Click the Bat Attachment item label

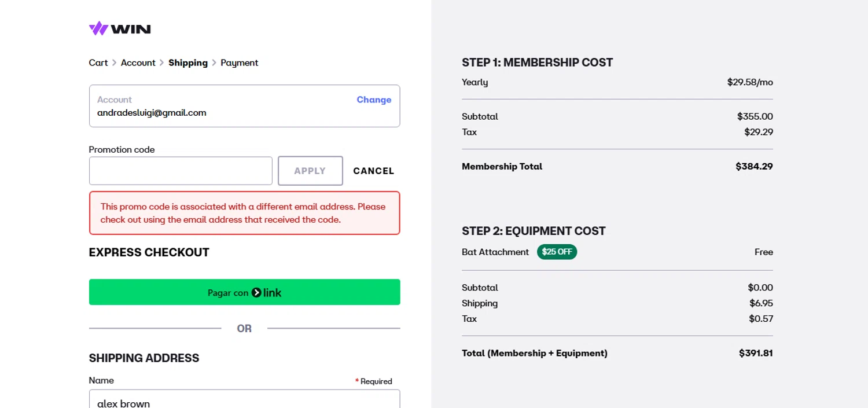pos(495,252)
